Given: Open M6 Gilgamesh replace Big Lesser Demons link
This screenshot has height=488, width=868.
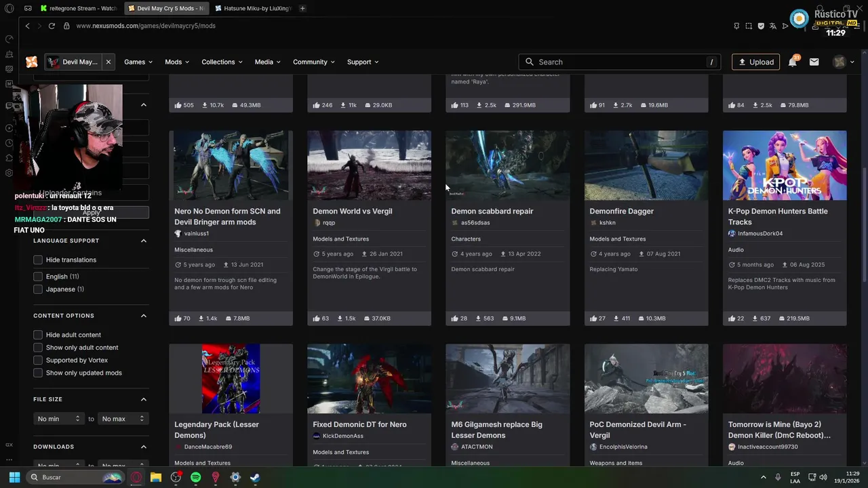Looking at the screenshot, I should [496, 430].
